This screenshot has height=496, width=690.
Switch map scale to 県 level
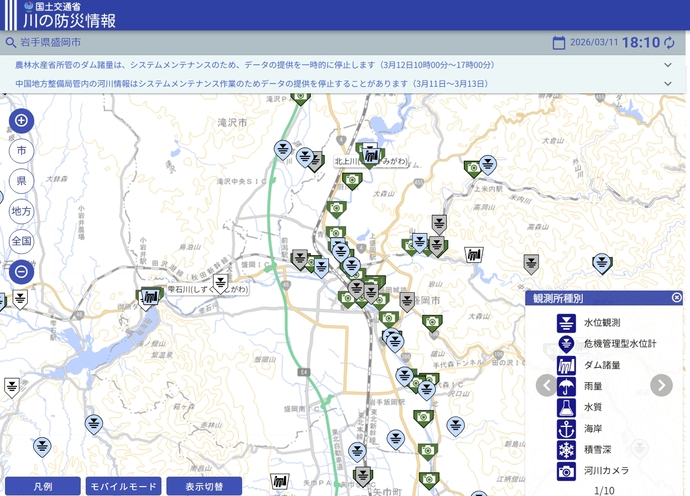point(22,181)
